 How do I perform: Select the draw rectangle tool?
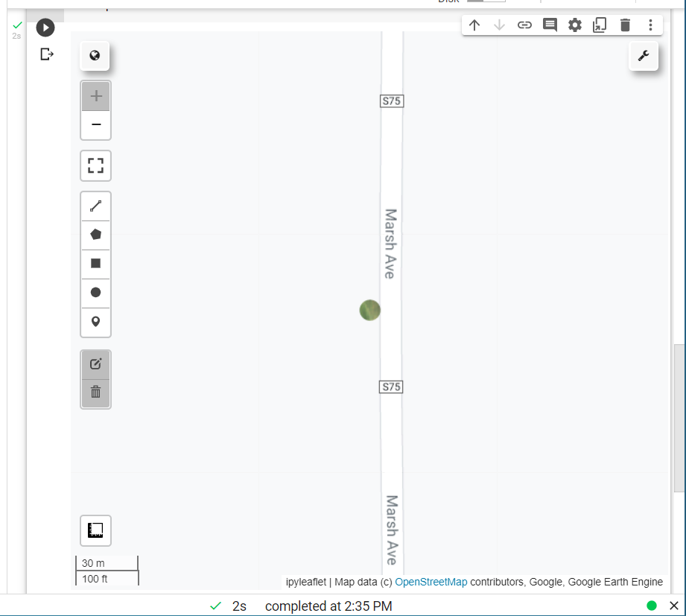point(96,264)
